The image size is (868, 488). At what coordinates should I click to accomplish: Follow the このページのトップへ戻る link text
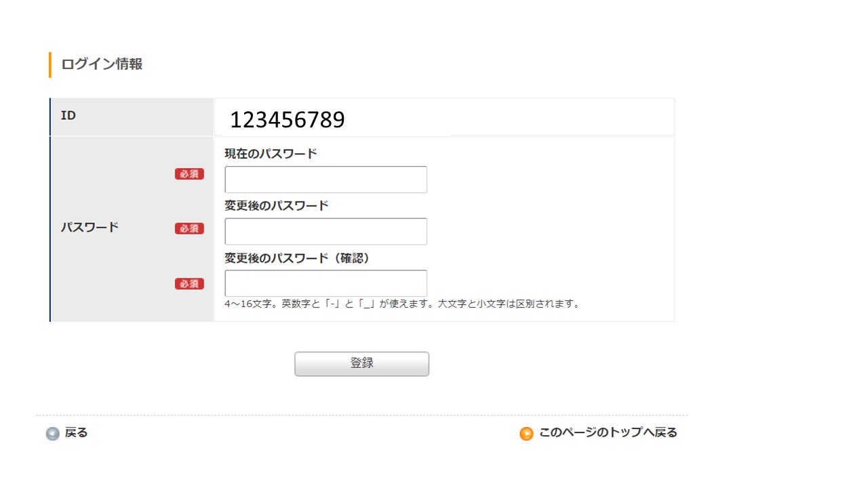point(608,432)
